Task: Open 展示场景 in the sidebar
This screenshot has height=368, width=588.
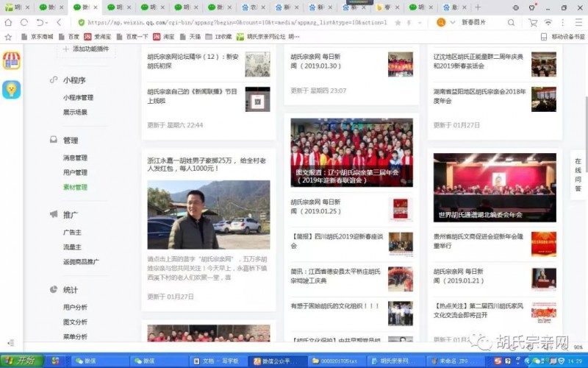Action: tap(75, 113)
